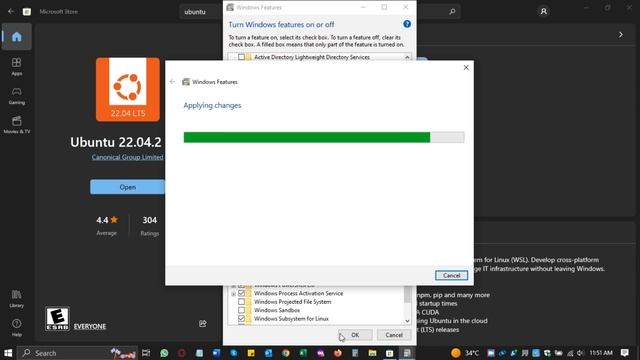This screenshot has height=360, width=640.
Task: Open the Windows Start menu
Action: click(x=8, y=353)
